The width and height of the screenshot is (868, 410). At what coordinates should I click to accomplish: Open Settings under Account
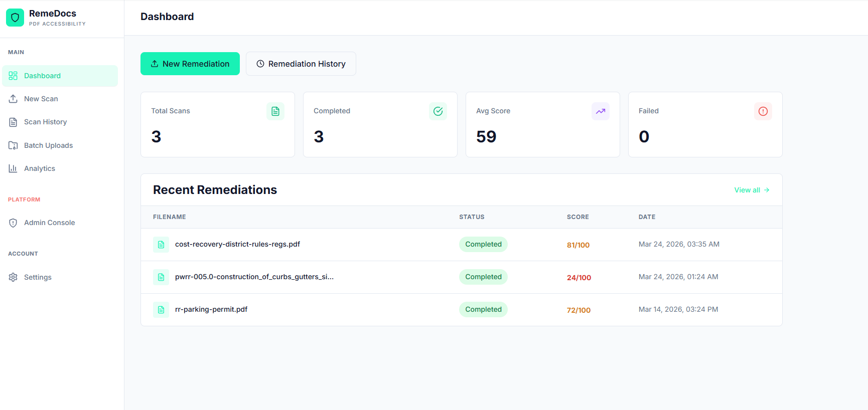60,277
